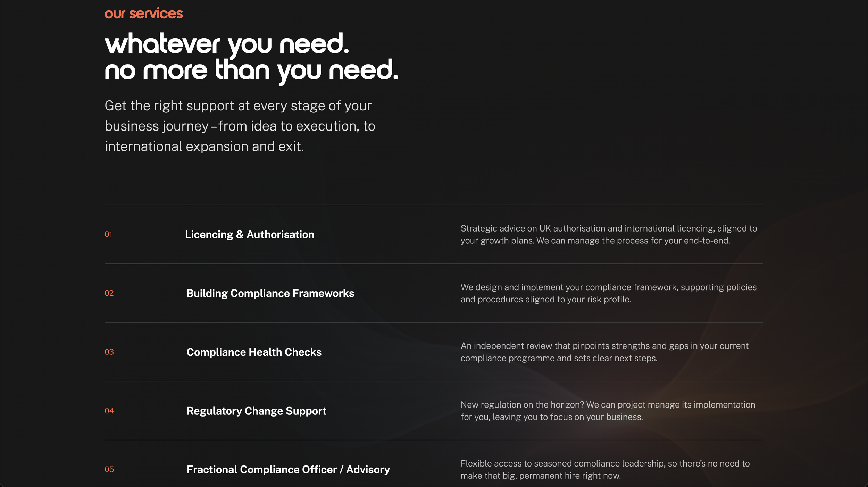Open the Licencing & Authorisation service
Viewport: 868px width, 487px height.
(249, 235)
